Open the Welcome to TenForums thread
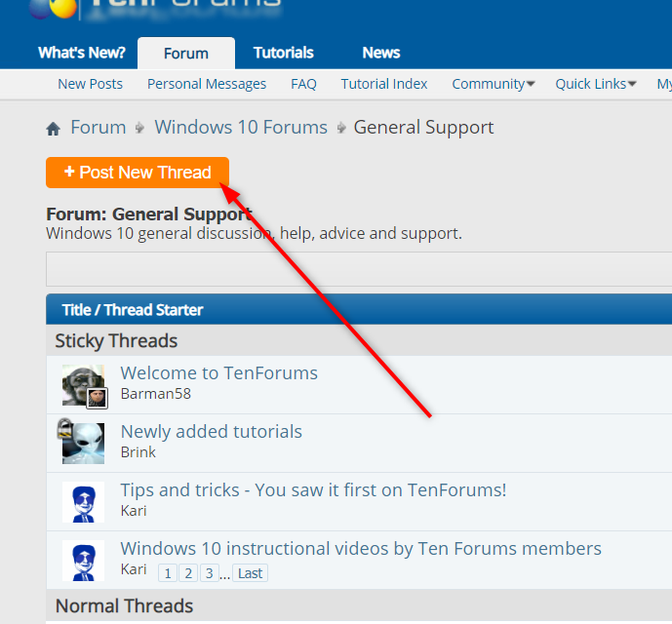672x624 pixels. [219, 372]
